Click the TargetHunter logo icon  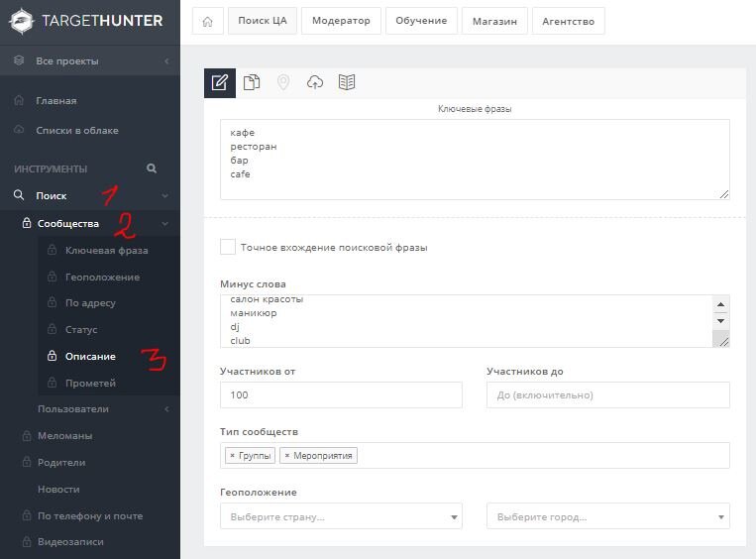[x=22, y=21]
